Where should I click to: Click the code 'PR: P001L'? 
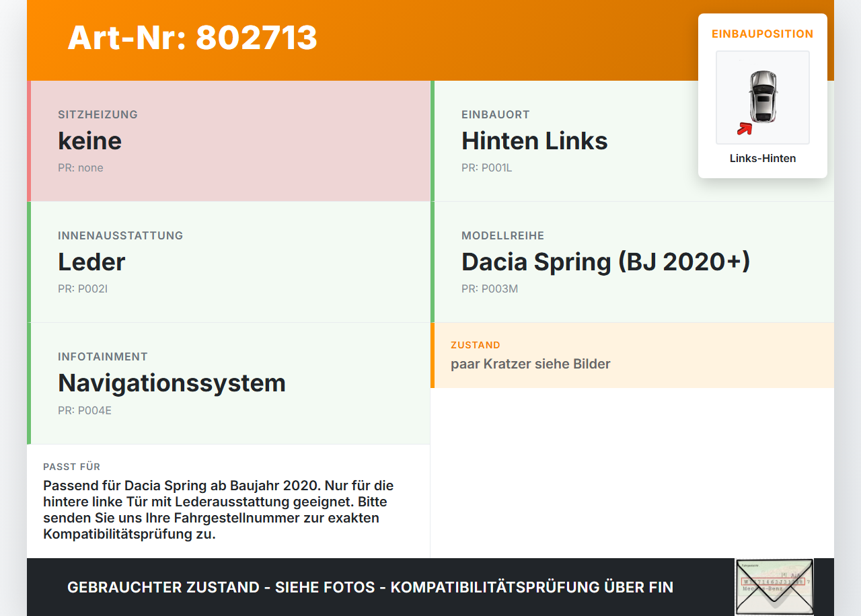pyautogui.click(x=487, y=167)
